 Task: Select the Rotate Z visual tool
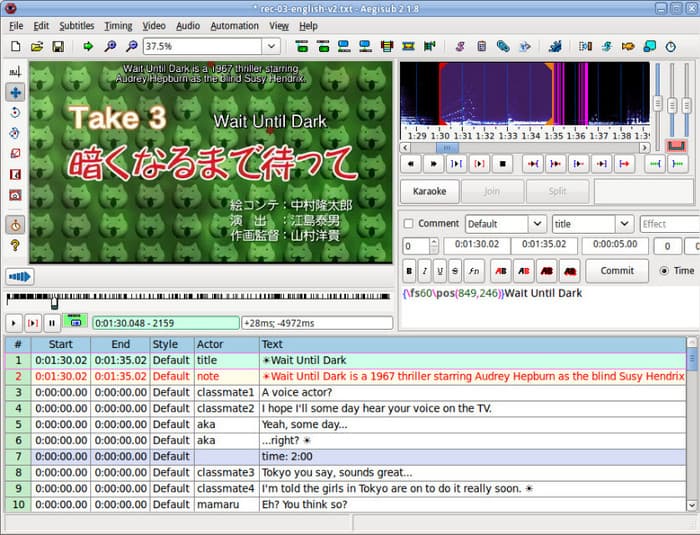pyautogui.click(x=15, y=113)
